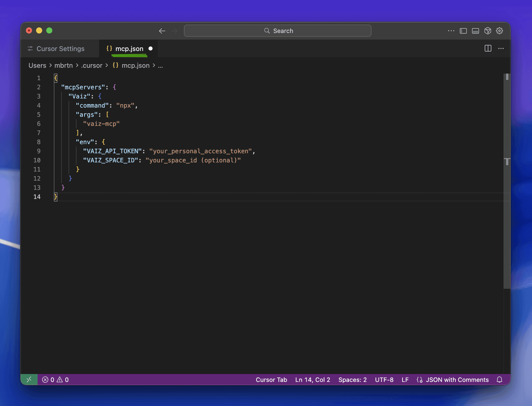Open settings gear in title bar
Screen dimensions: 532x406
click(499, 31)
